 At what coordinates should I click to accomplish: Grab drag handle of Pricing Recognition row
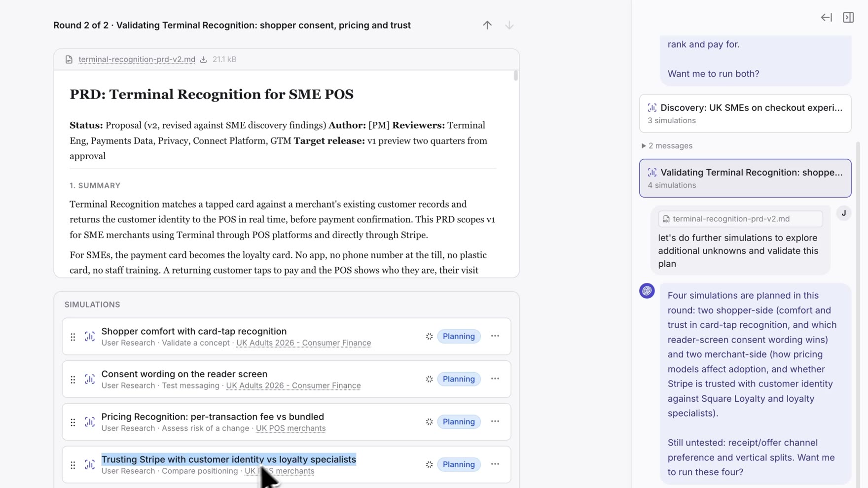tap(73, 422)
